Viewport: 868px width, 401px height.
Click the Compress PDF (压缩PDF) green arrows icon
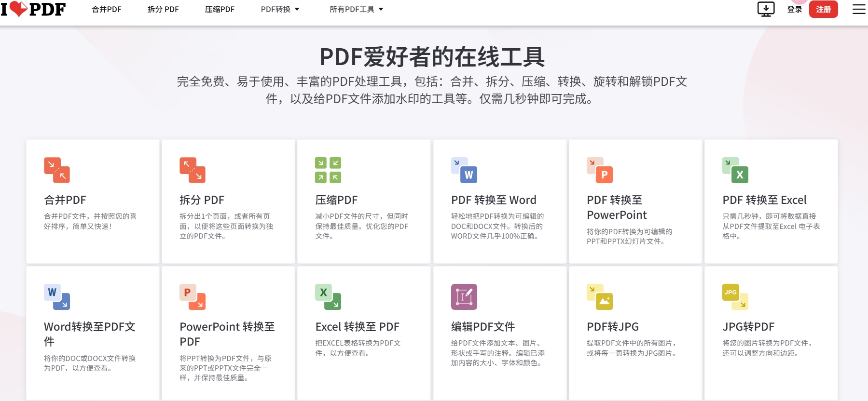click(x=328, y=170)
